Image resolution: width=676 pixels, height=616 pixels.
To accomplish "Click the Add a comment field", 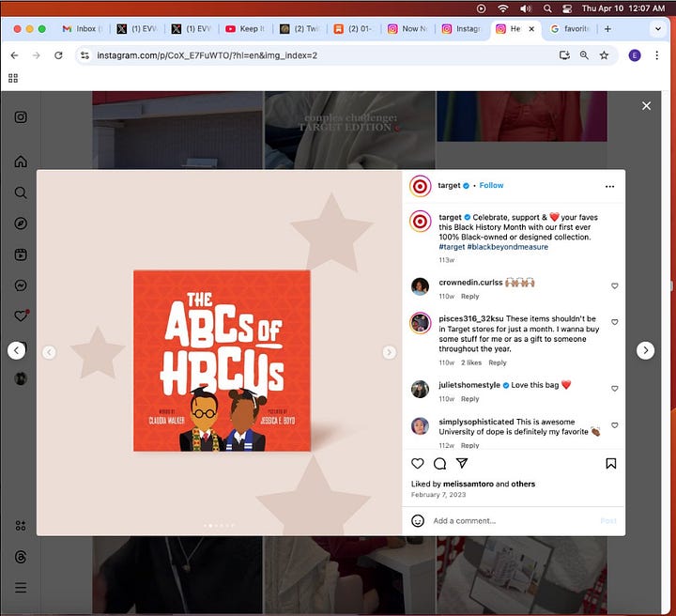I will tap(513, 521).
